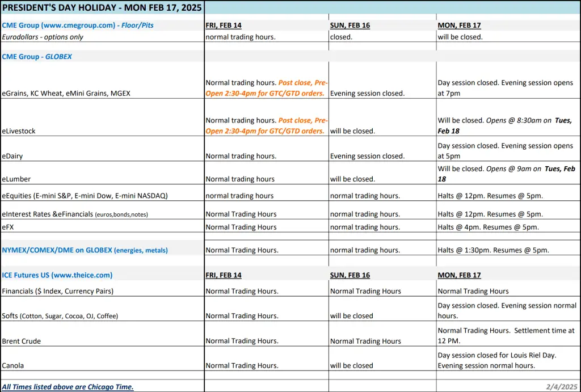Select the 'eLivestock' row label

(19, 131)
